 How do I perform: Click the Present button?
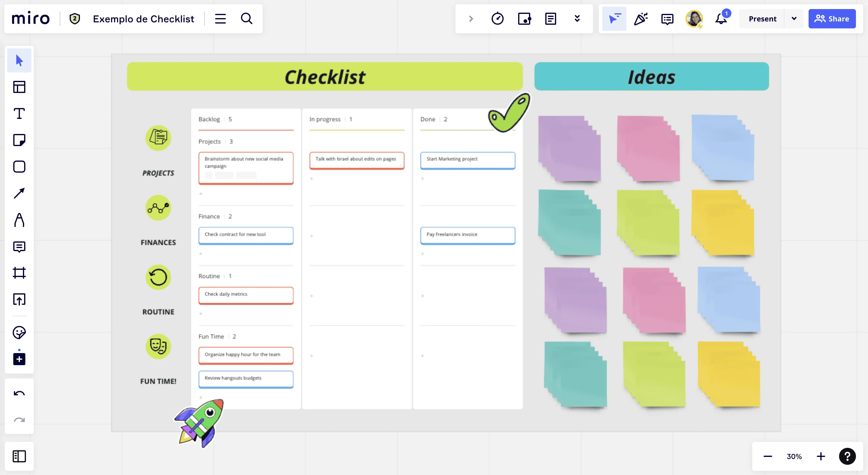coord(762,18)
